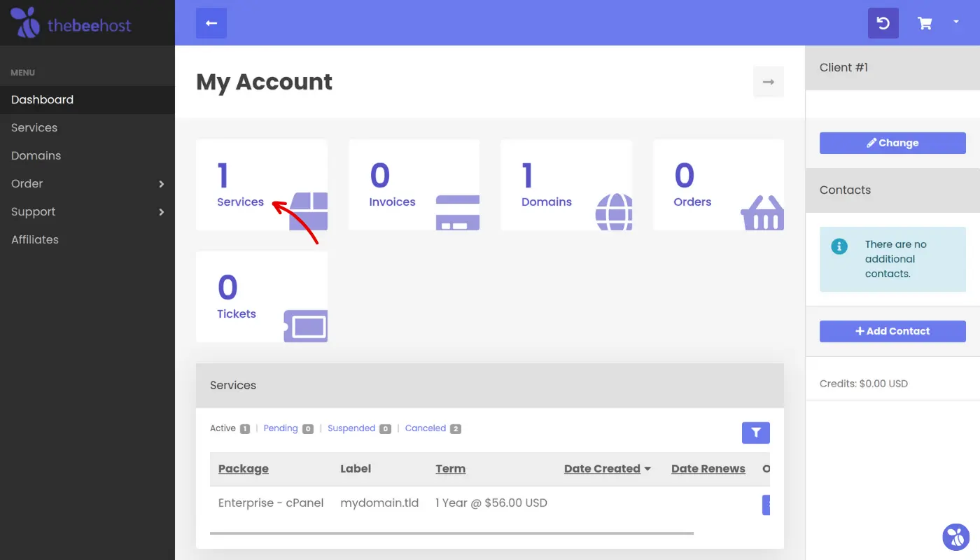Viewport: 980px width, 560px height.
Task: Select Affiliates in the sidebar menu
Action: [35, 239]
